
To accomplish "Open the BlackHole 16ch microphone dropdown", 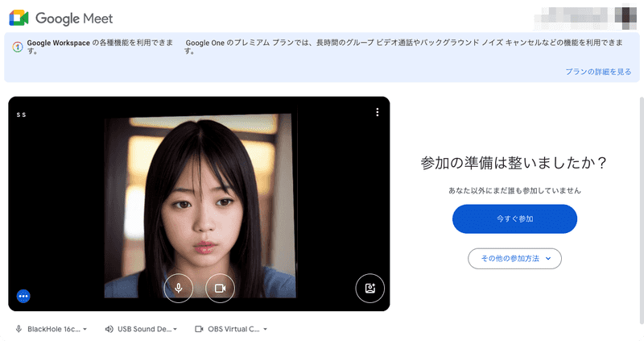I will point(52,329).
